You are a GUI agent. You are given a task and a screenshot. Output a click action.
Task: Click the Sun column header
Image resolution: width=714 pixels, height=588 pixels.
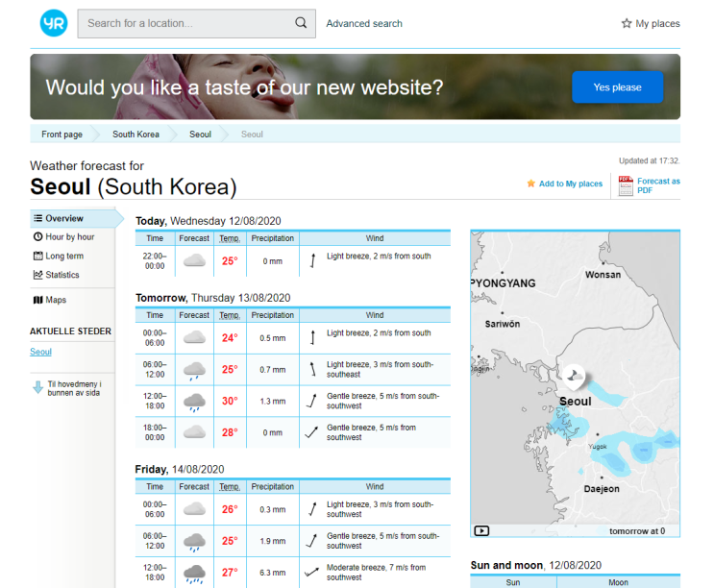coord(513,582)
